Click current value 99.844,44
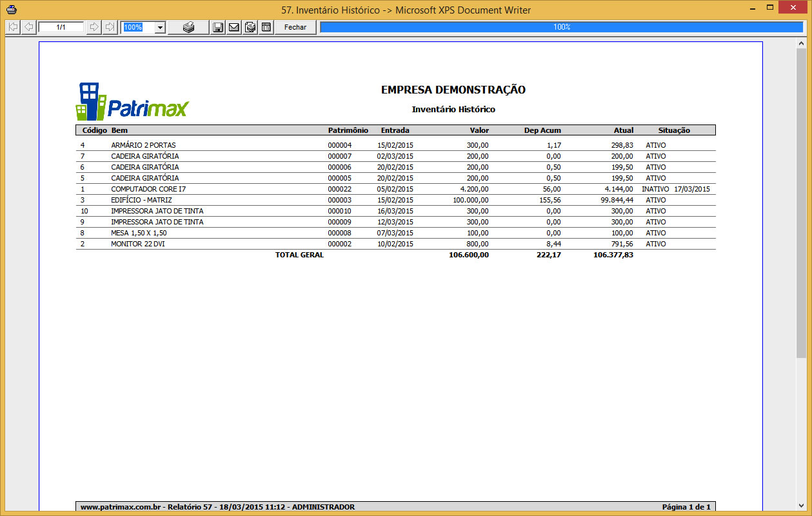 click(x=617, y=200)
